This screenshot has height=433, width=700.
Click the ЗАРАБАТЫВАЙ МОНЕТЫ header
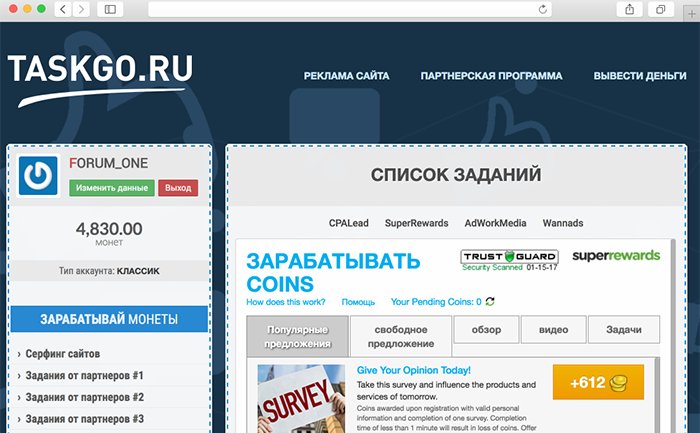109,319
